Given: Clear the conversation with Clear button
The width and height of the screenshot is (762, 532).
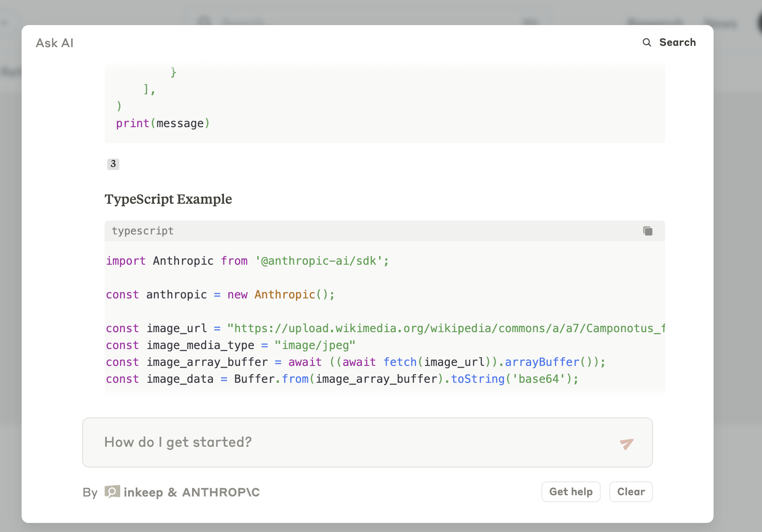Looking at the screenshot, I should (x=631, y=492).
